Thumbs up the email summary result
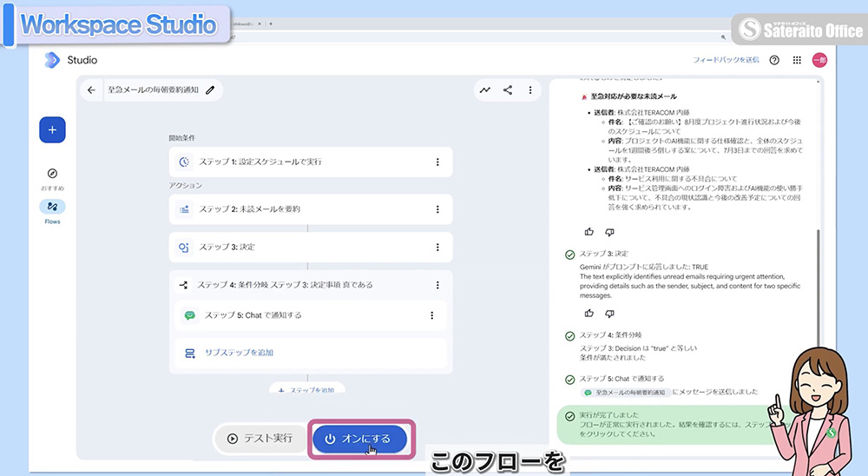 pos(589,232)
